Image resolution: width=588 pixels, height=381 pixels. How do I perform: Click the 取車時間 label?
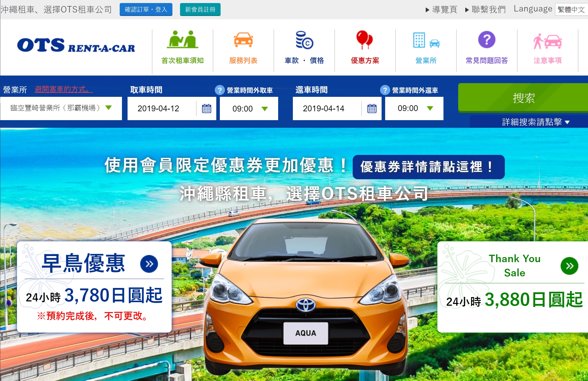[x=146, y=90]
